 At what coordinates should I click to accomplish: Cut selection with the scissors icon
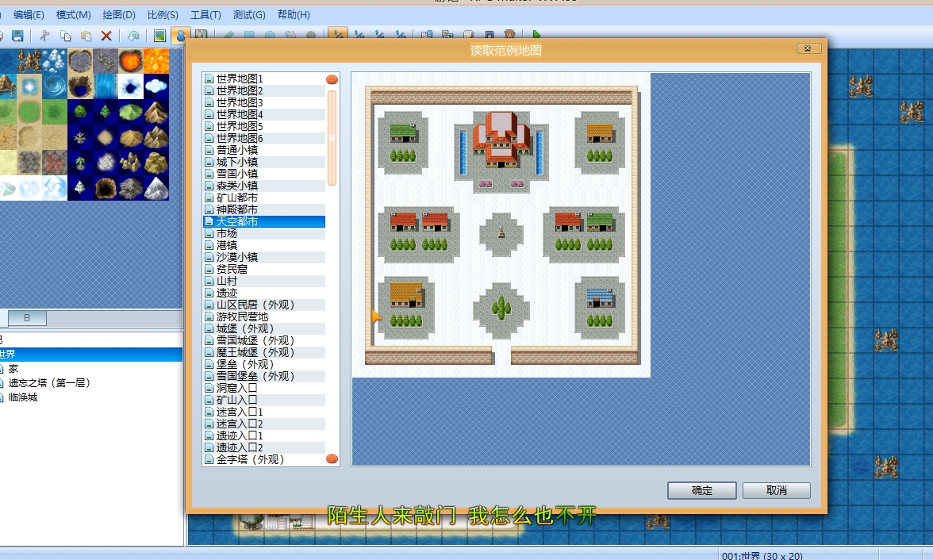click(44, 36)
